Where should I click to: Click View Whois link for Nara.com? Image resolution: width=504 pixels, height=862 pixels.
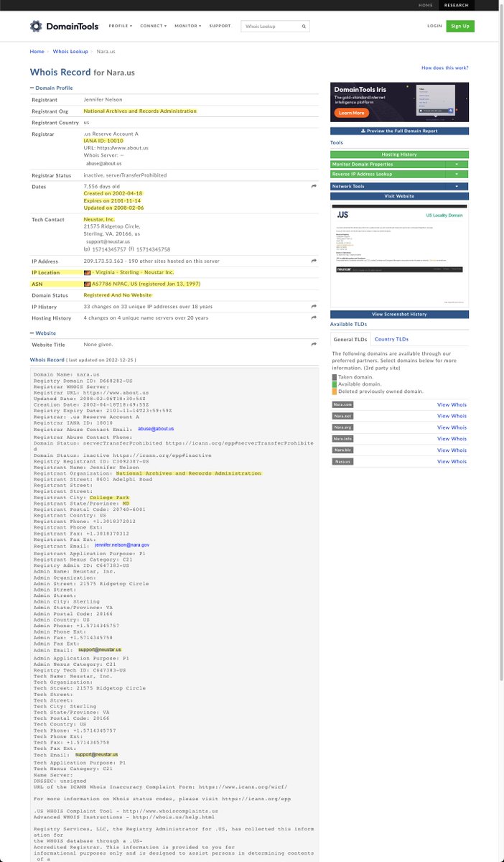(452, 405)
